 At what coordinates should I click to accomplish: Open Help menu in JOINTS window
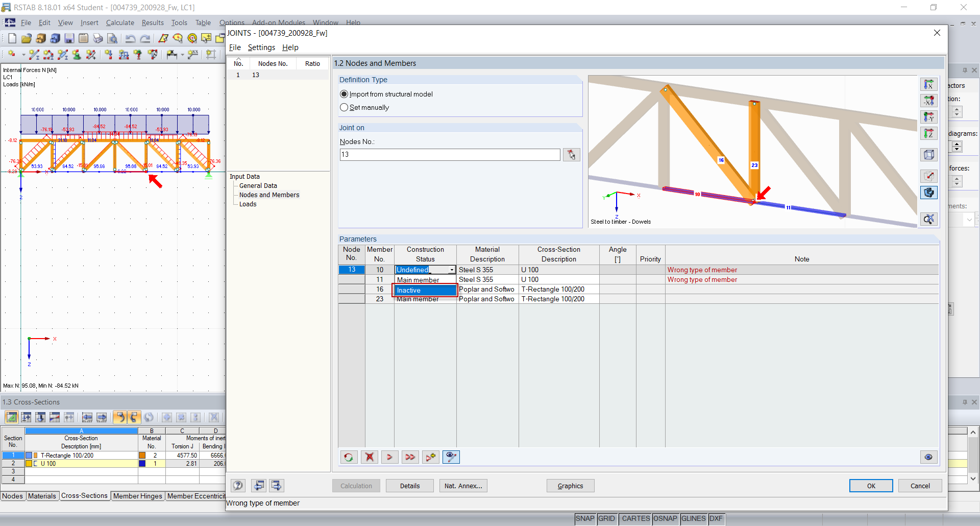click(x=290, y=47)
